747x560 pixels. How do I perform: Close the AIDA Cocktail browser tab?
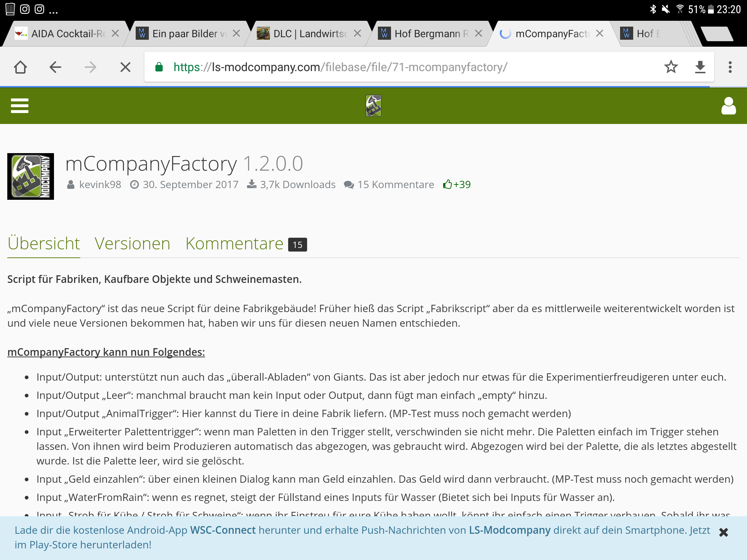(x=115, y=34)
